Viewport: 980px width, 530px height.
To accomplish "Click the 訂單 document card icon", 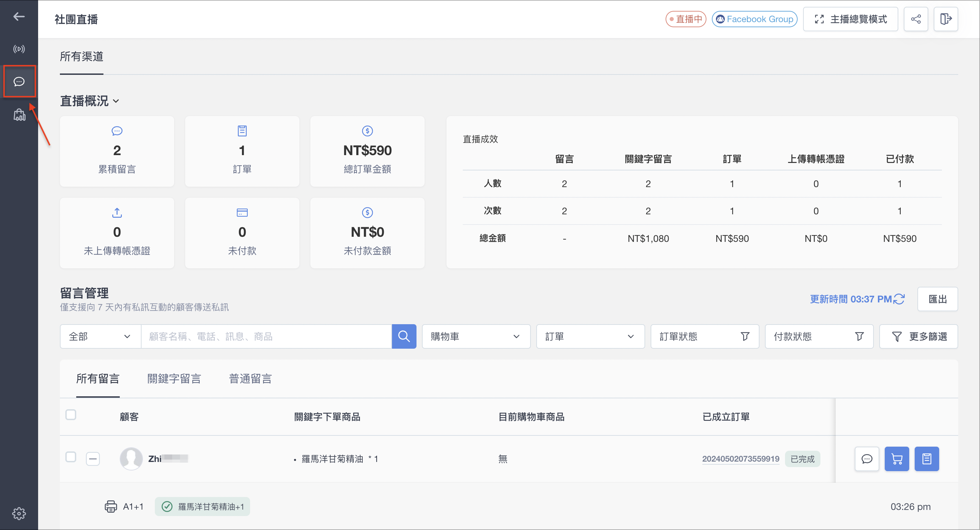I will (242, 131).
